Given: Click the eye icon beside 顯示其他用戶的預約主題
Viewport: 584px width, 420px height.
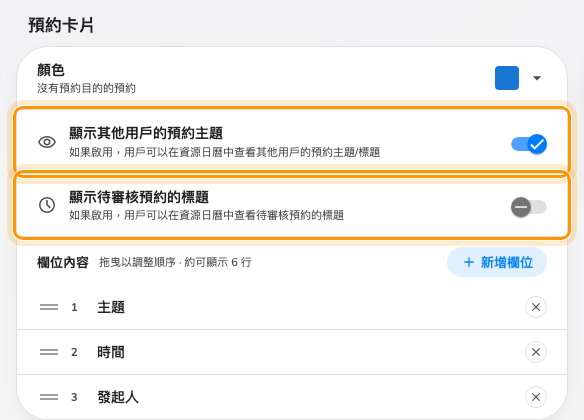Looking at the screenshot, I should click(47, 142).
